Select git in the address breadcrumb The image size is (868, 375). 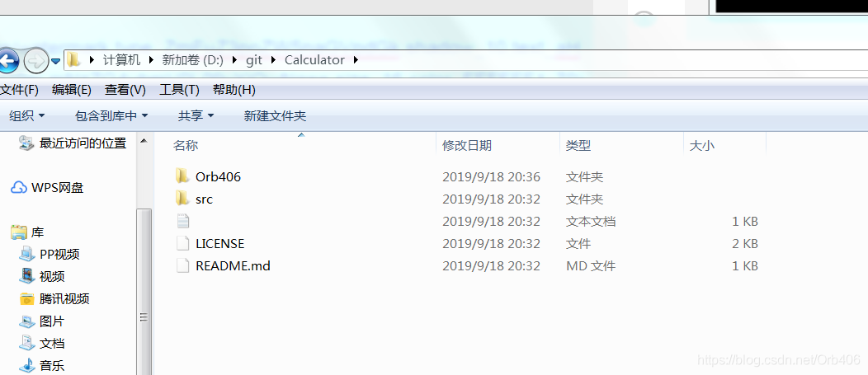pyautogui.click(x=254, y=59)
